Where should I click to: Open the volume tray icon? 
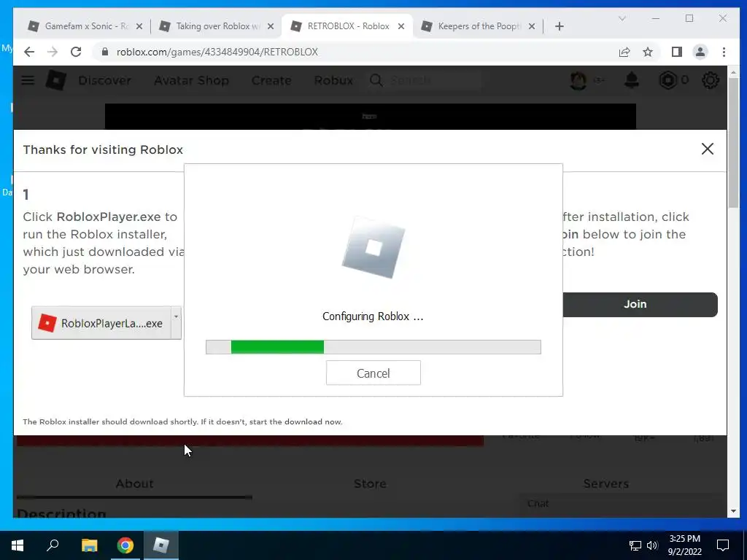[x=652, y=545]
